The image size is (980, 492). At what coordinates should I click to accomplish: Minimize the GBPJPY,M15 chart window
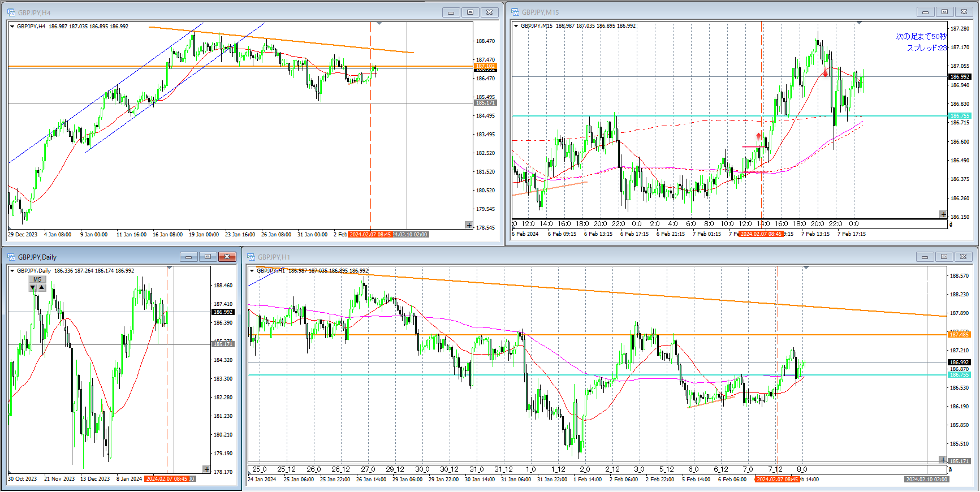(926, 12)
